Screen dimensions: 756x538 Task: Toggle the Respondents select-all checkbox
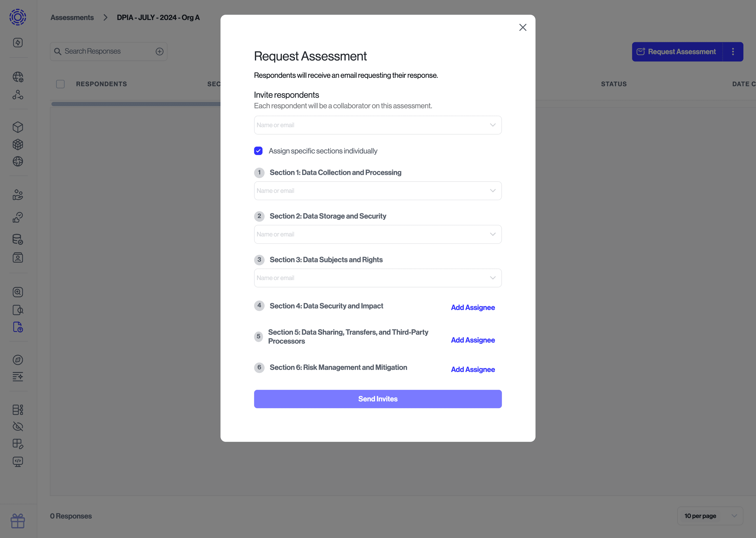(x=60, y=84)
